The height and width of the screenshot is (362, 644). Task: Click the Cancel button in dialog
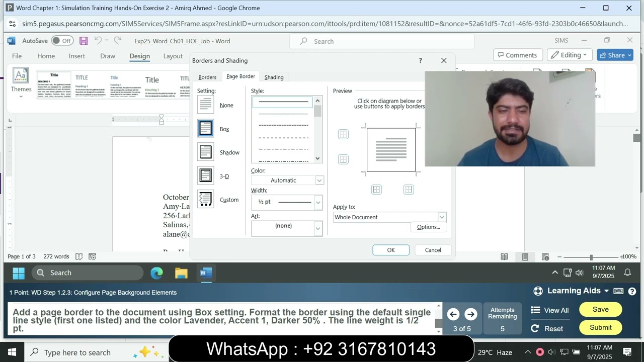[x=433, y=250]
